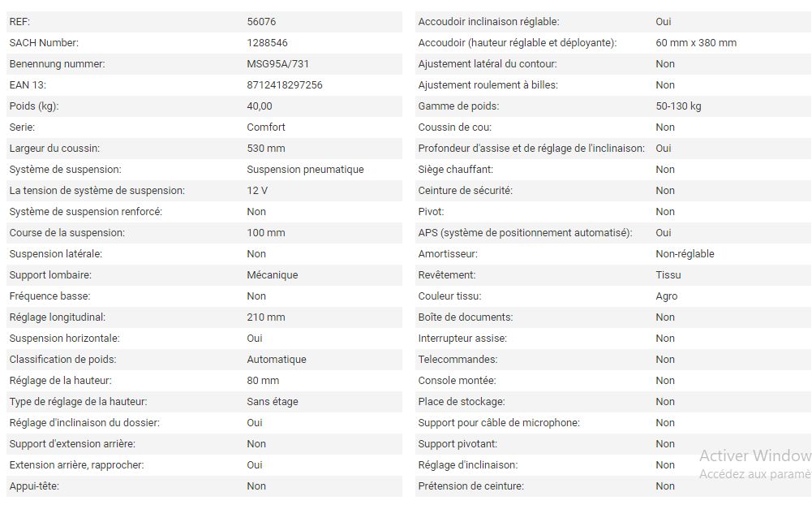Screen dimensions: 812x505
Task: Select the Revêtement value Tissu
Action: tap(668, 275)
